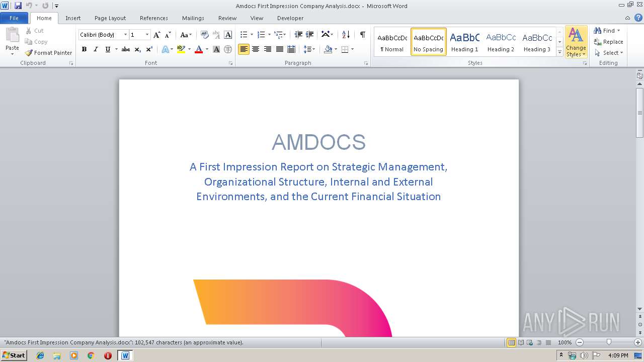This screenshot has height=362, width=644.
Task: Zoom out with the minus button
Action: click(x=580, y=342)
